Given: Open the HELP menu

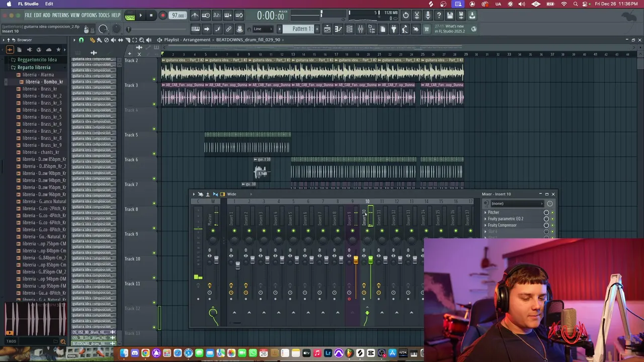Looking at the screenshot, I should coord(116,15).
